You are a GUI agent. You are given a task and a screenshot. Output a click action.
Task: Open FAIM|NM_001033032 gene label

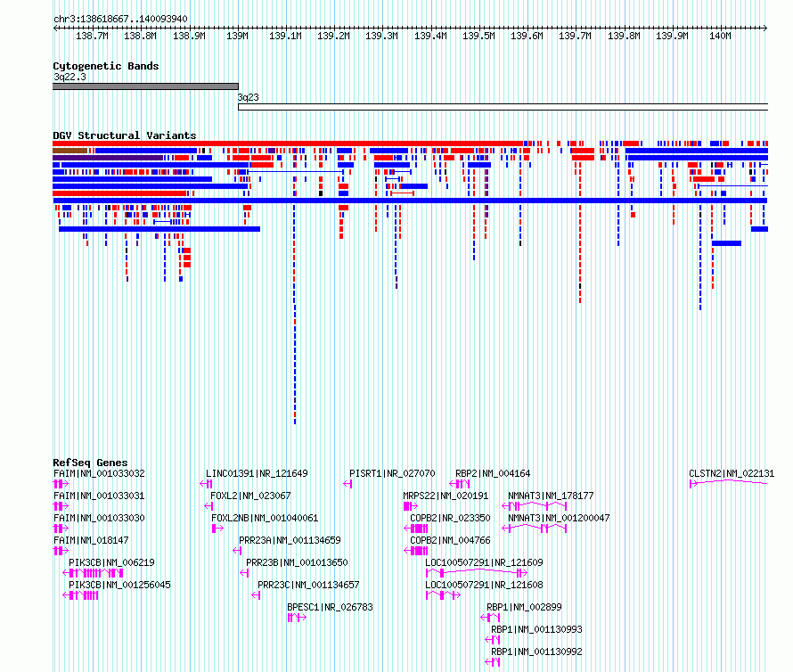(99, 473)
